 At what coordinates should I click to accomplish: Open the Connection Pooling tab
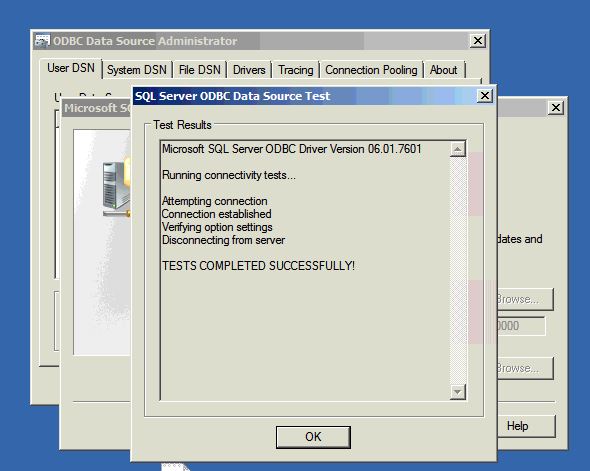(371, 70)
